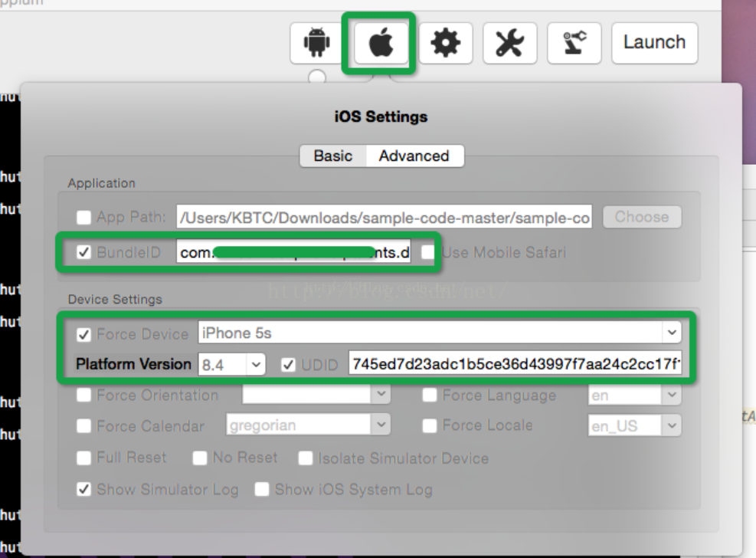Uncheck Show Simulator Log checkbox
Image resolution: width=756 pixels, height=558 pixels.
[x=84, y=490]
